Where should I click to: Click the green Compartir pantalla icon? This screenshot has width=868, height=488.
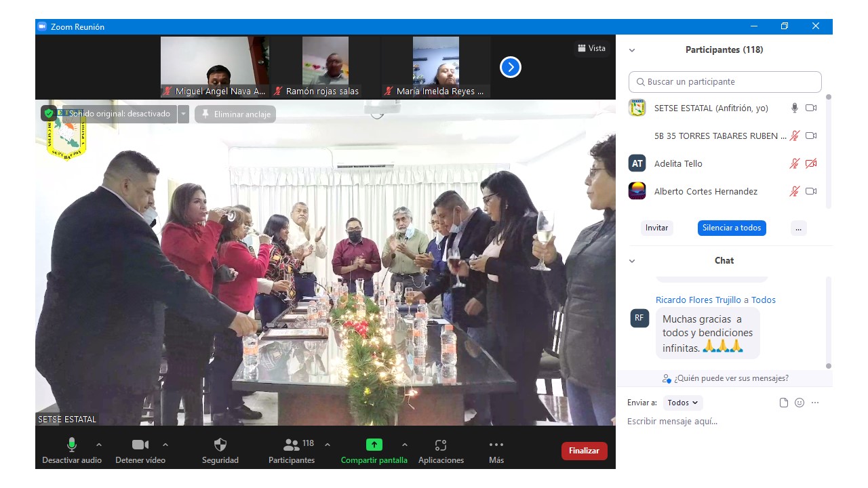tap(374, 445)
